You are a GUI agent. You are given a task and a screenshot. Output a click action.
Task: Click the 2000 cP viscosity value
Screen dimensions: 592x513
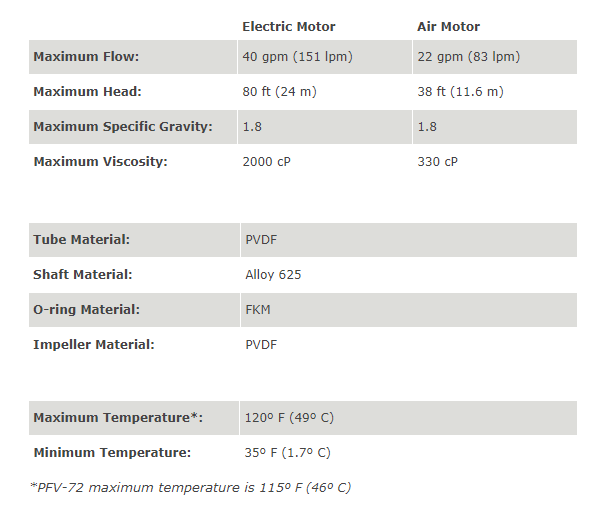[x=267, y=162]
